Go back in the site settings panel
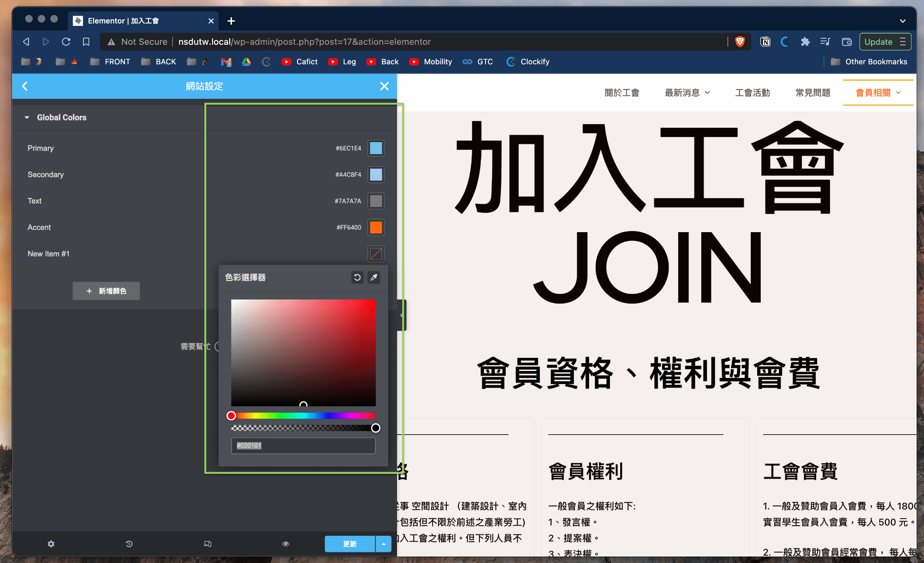924x563 pixels. pos(25,86)
